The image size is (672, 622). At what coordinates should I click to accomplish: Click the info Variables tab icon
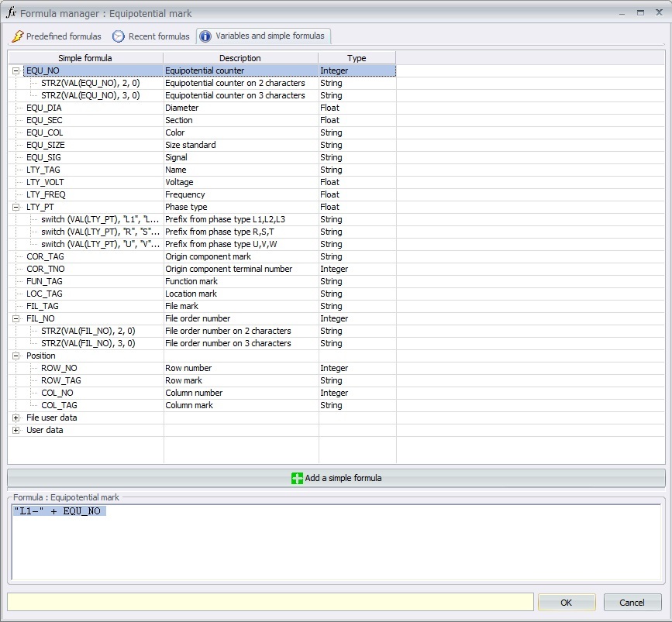pyautogui.click(x=205, y=36)
